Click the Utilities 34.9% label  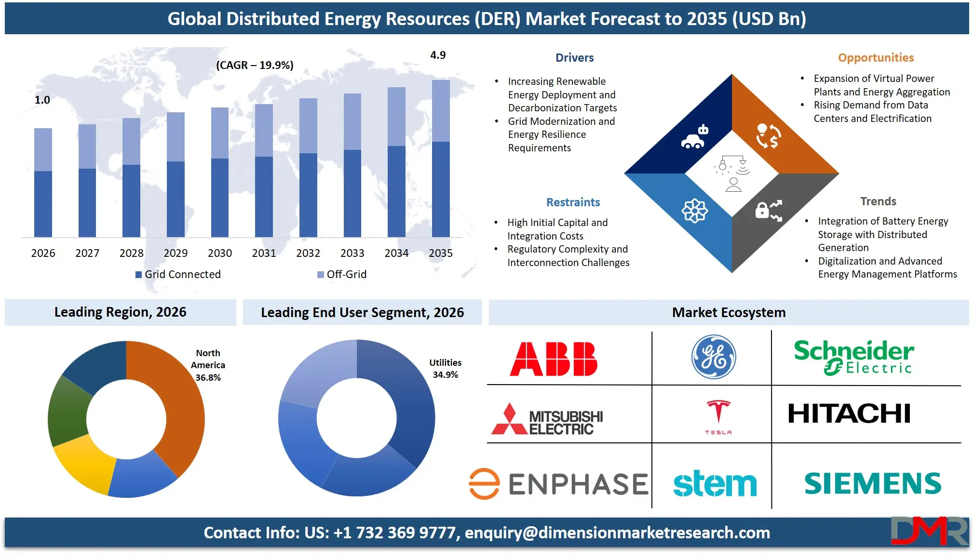pos(445,369)
